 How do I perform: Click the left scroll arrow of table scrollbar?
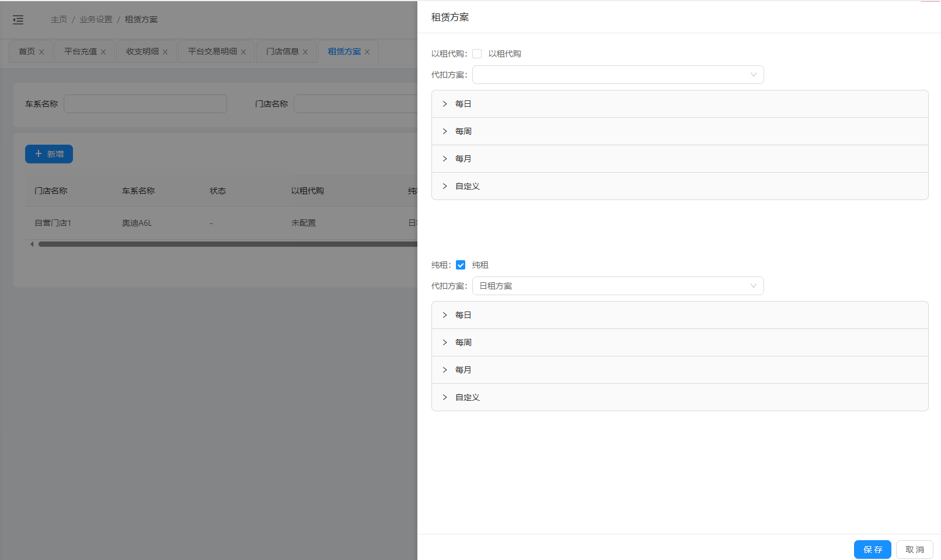[x=32, y=244]
